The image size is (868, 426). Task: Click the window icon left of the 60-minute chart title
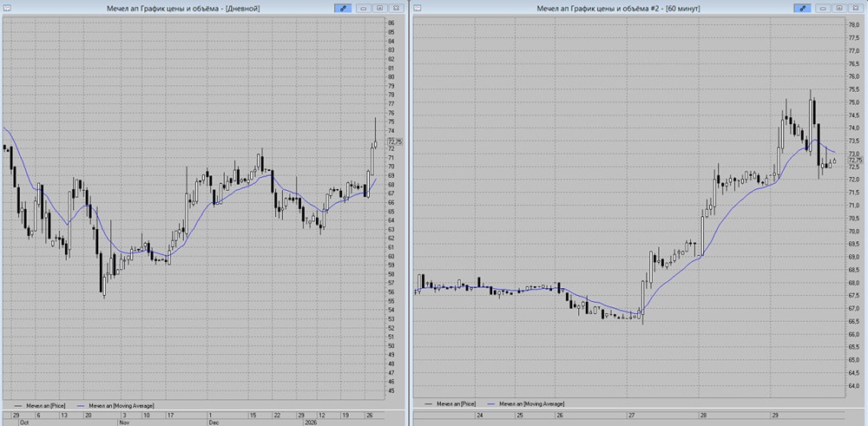tap(418, 8)
